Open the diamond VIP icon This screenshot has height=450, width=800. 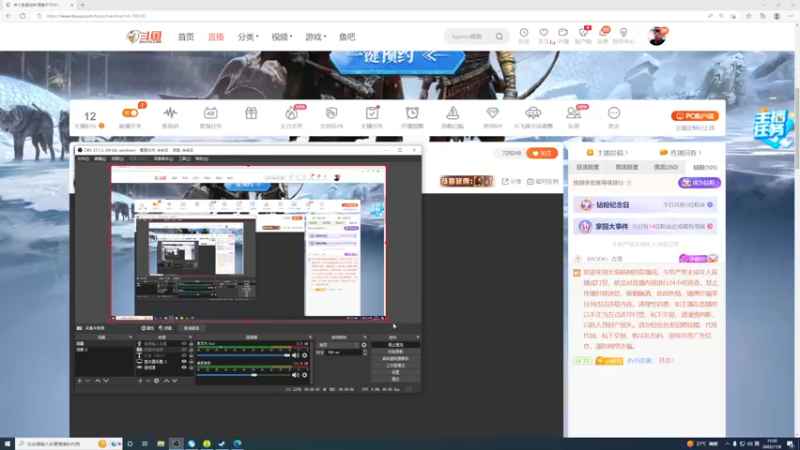(x=492, y=113)
